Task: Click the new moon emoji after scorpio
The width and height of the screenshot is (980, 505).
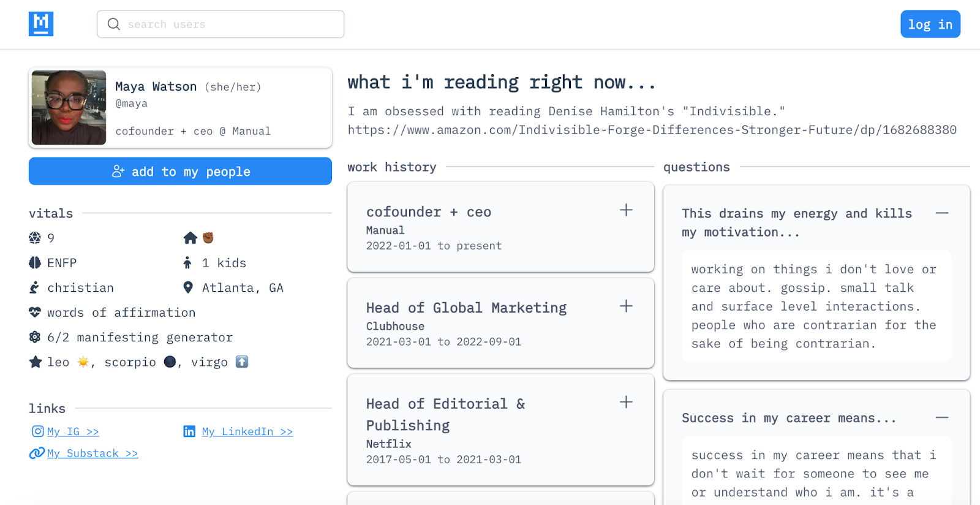Action: (170, 362)
